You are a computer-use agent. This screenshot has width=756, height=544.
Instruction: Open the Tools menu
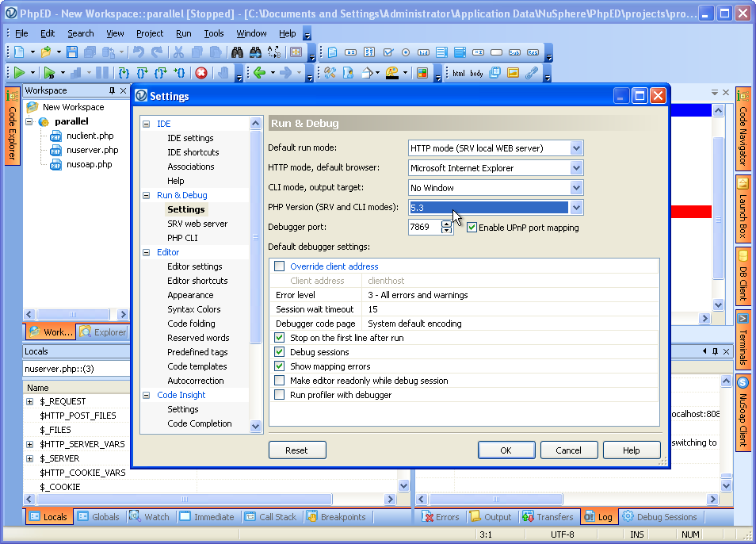point(213,33)
